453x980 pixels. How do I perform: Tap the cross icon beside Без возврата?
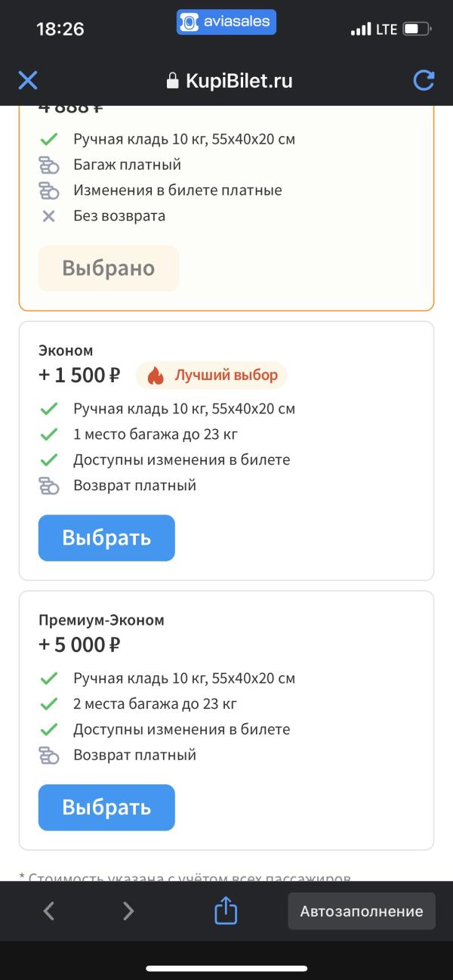(x=49, y=216)
